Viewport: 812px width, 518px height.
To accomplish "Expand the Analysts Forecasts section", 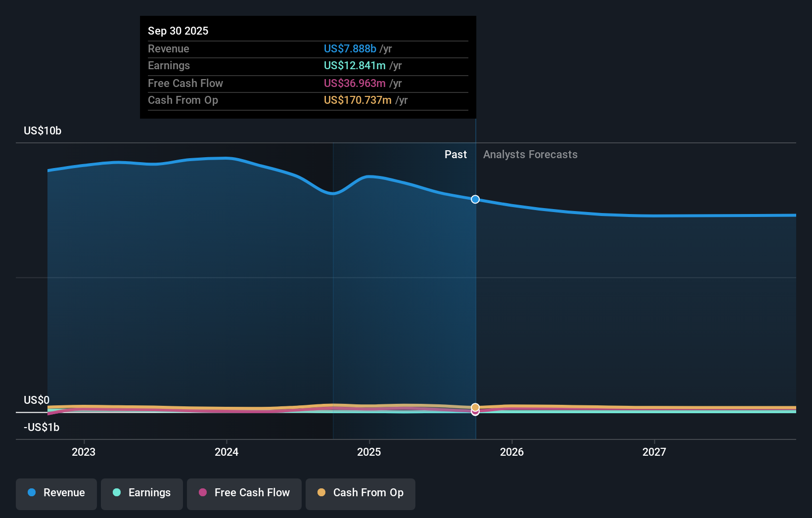I will pos(530,154).
